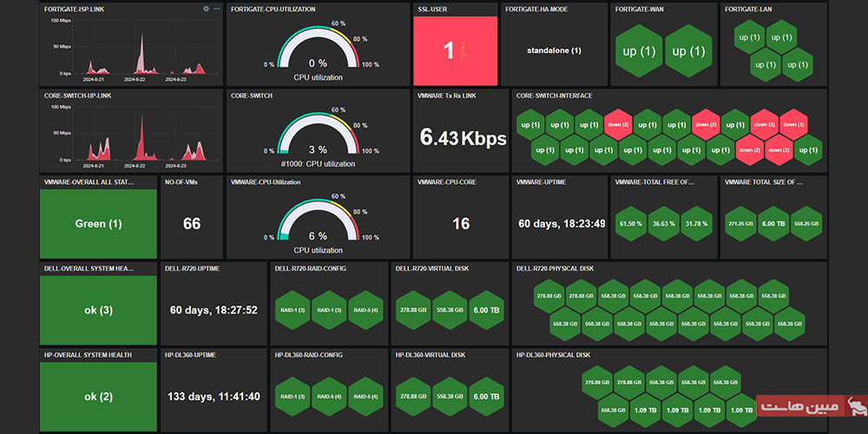Click 6.00 TB hexagon in DELL-R720-VIRTUAL DISK
The image size is (868, 434).
click(x=487, y=310)
